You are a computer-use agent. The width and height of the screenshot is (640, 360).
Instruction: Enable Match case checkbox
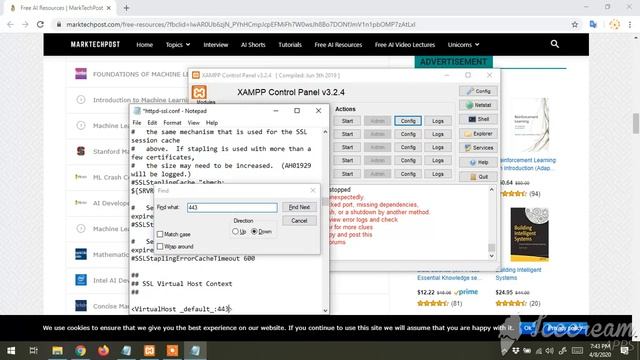pos(160,234)
